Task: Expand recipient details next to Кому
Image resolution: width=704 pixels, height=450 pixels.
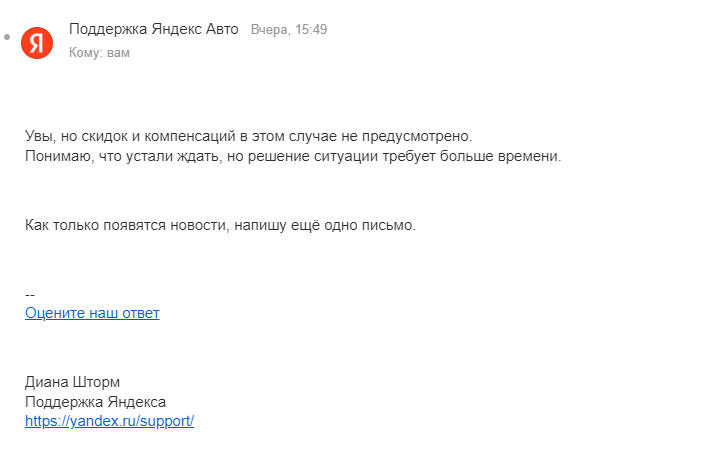Action: 118,52
